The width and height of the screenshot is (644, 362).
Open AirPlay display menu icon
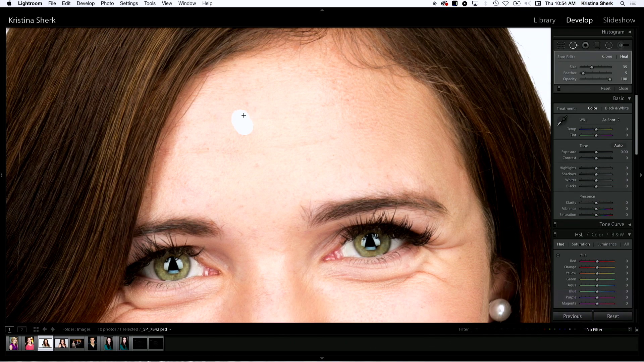[x=475, y=3]
